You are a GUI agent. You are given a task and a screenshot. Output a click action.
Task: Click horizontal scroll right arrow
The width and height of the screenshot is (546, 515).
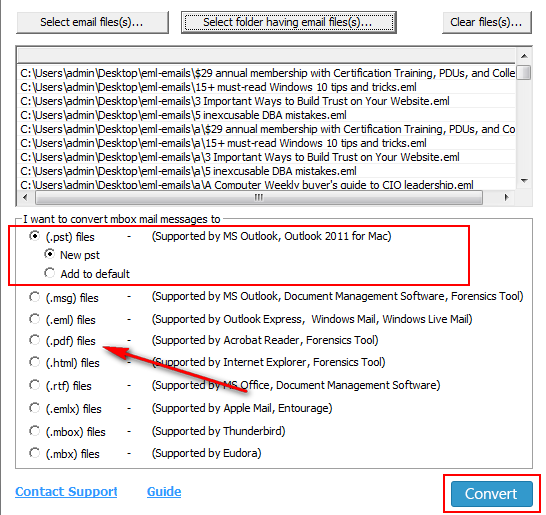point(507,197)
